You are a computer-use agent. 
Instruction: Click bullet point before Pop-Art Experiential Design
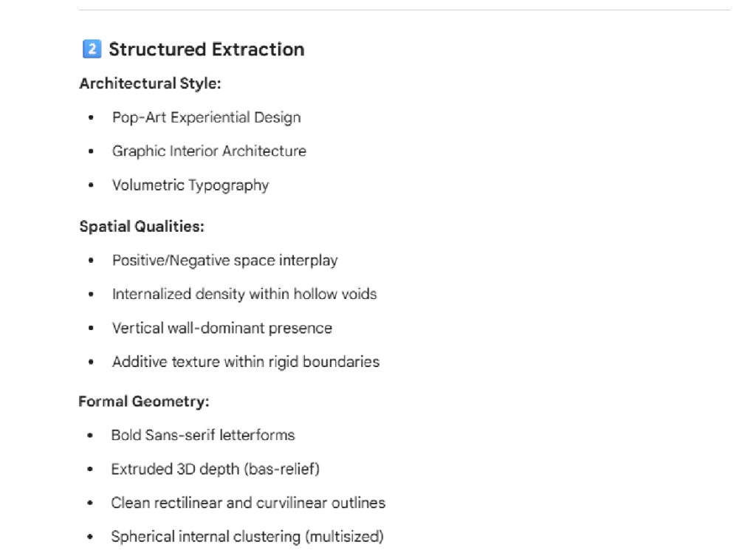coord(91,118)
